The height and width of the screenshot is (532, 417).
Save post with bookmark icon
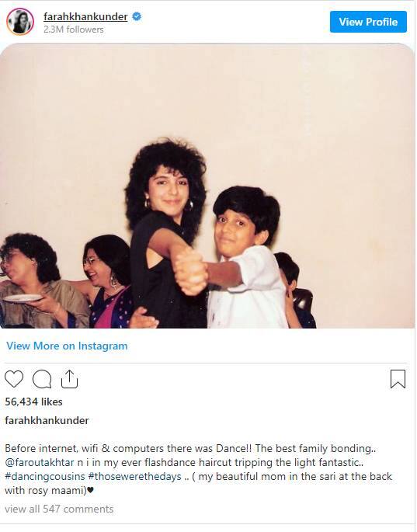click(398, 379)
